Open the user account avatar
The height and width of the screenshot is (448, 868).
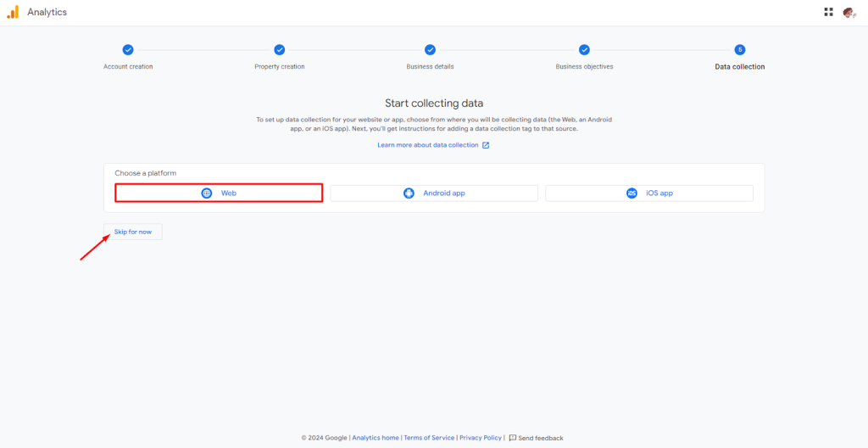point(849,12)
